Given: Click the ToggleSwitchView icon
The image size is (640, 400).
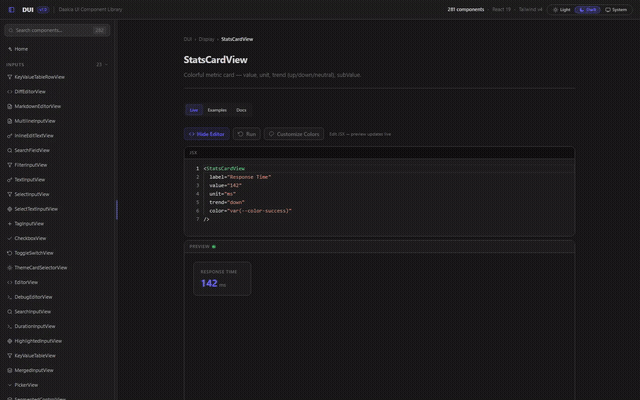Looking at the screenshot, I should coord(10,253).
